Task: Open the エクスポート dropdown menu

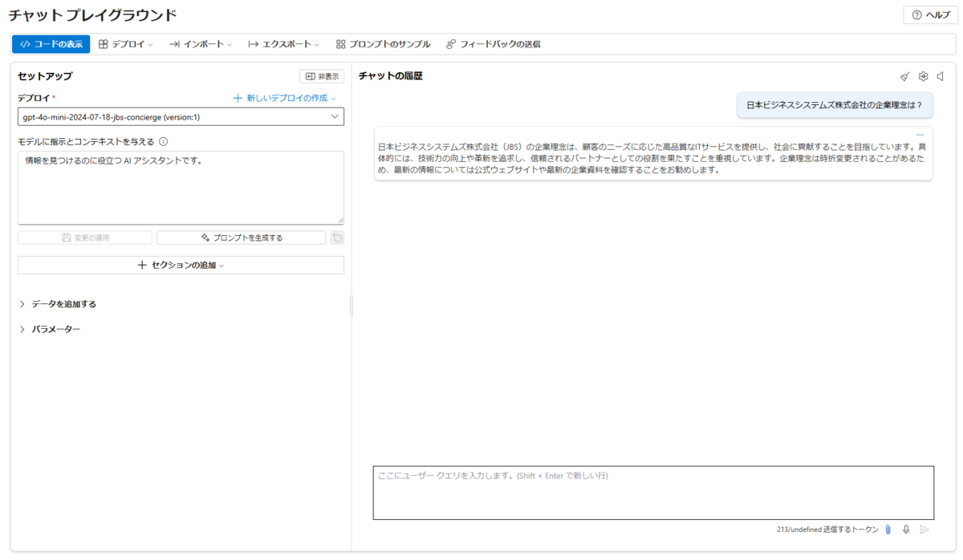Action: 284,44
